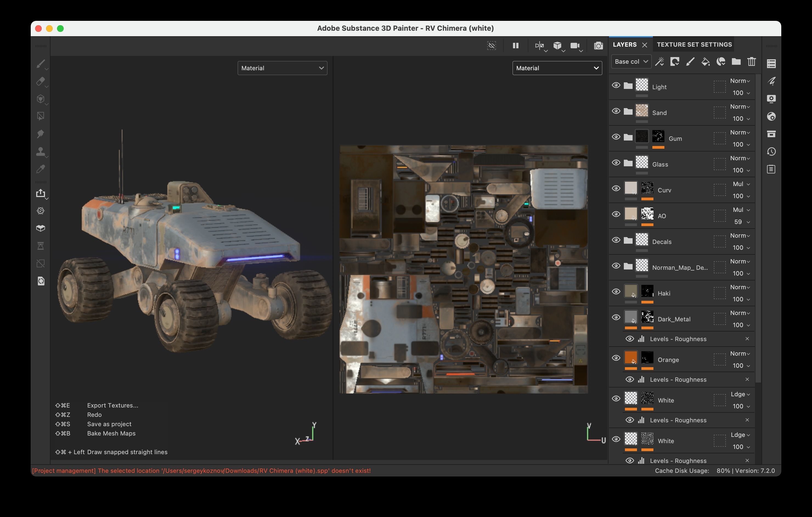This screenshot has height=517, width=812.
Task: Select the Material picker eyedropper tool
Action: [x=41, y=168]
